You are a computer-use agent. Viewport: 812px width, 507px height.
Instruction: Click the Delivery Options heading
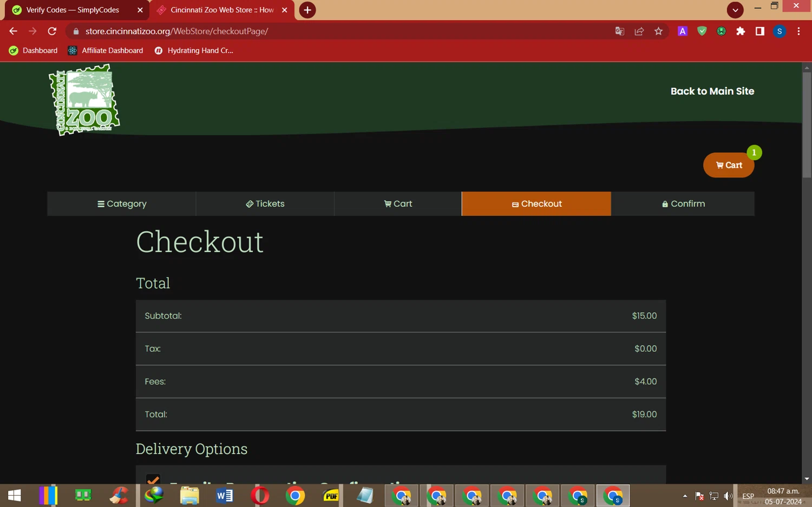[192, 449]
